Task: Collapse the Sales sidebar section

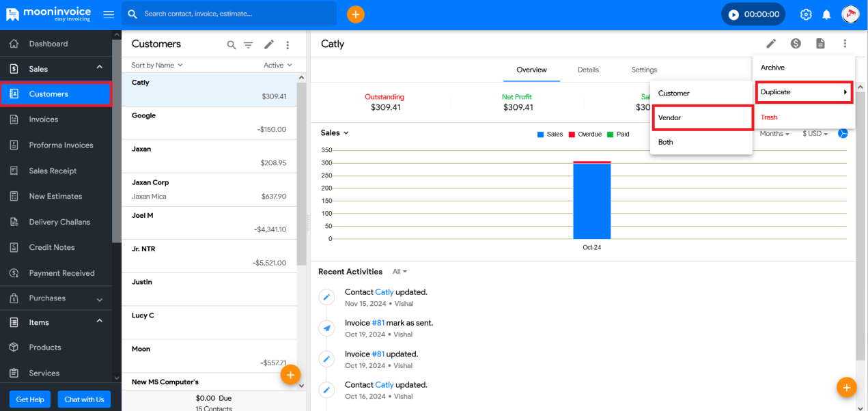Action: tap(100, 68)
